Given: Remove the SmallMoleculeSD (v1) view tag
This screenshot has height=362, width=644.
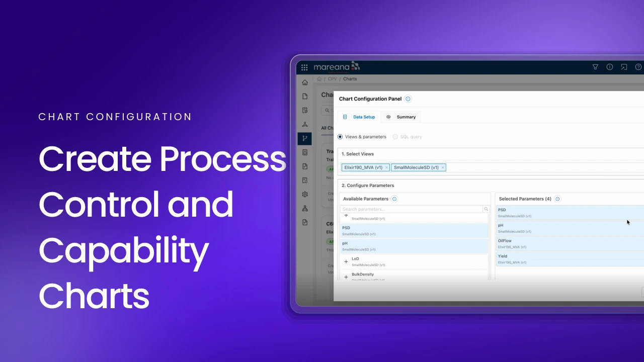Looking at the screenshot, I should pos(443,167).
